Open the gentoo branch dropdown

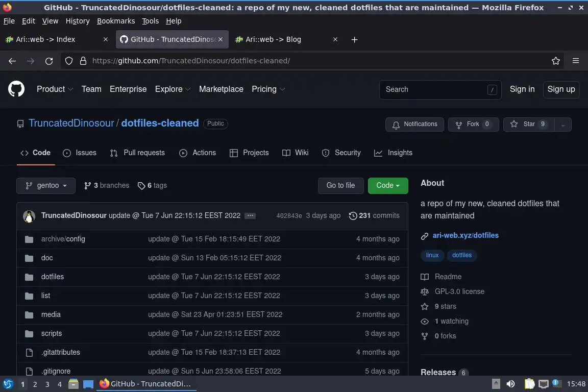[46, 186]
